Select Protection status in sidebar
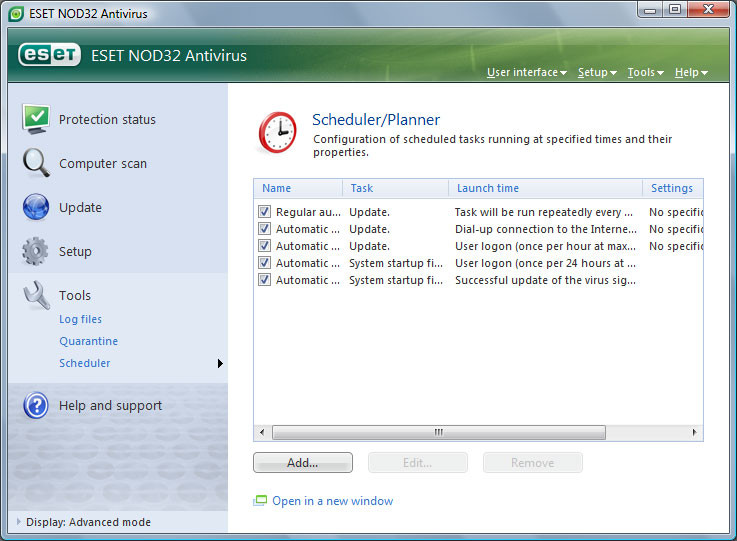 (107, 119)
